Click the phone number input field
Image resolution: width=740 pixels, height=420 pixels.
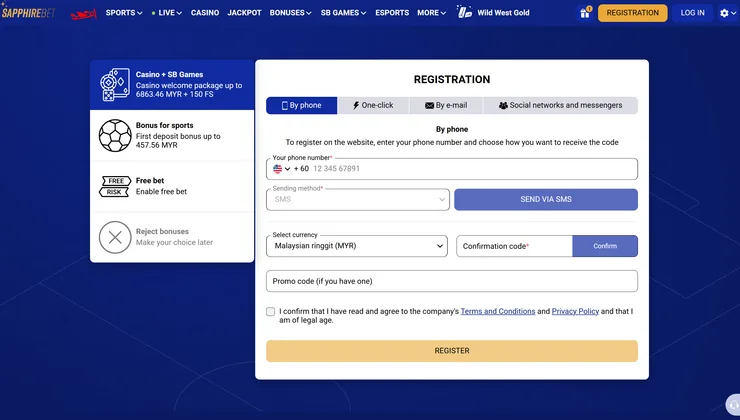click(x=452, y=169)
